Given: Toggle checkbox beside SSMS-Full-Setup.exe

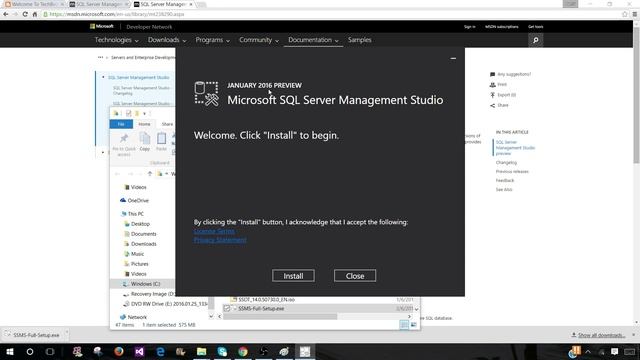Looking at the screenshot, I should (227, 309).
